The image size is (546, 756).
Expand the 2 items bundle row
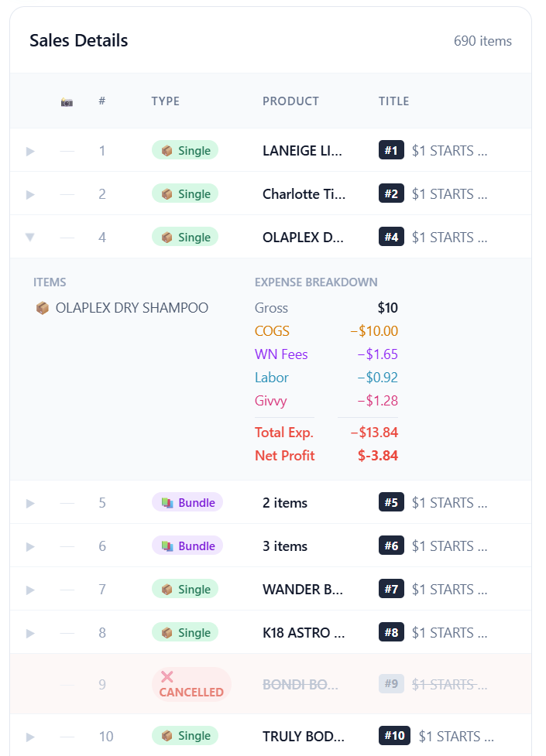pyautogui.click(x=30, y=503)
